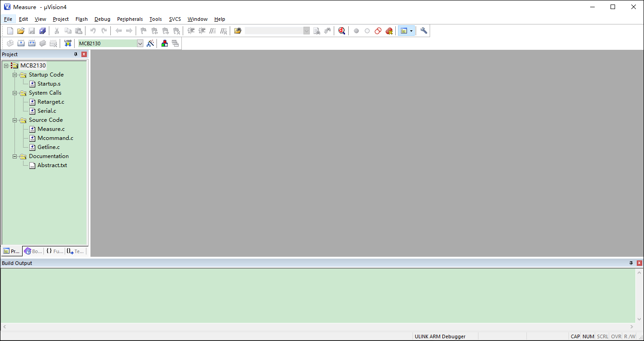The image size is (644, 341).
Task: Select Retarget.c in the project tree
Action: 51,102
